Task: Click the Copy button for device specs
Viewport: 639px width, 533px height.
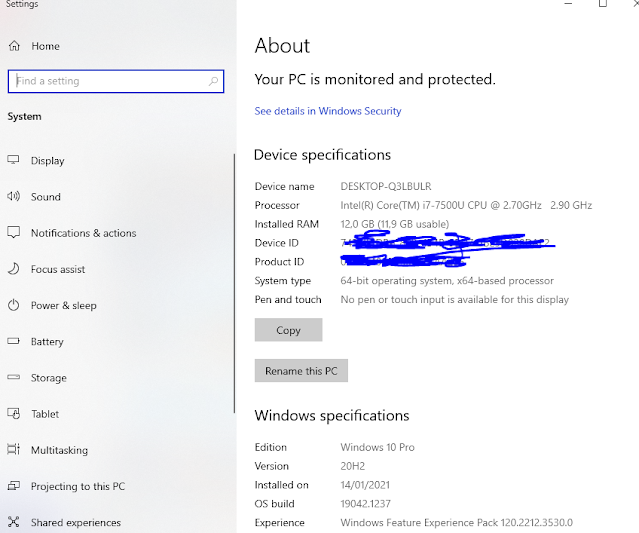Action: pos(289,330)
